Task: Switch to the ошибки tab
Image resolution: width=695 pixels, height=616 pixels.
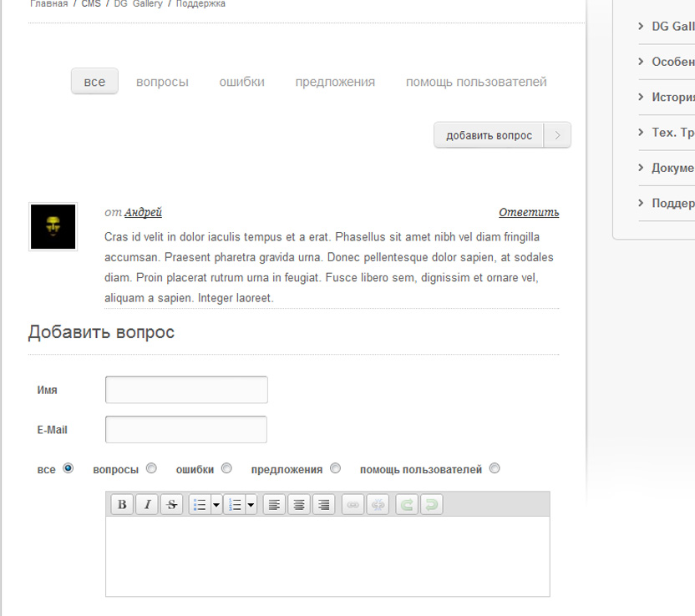Action: coord(242,82)
